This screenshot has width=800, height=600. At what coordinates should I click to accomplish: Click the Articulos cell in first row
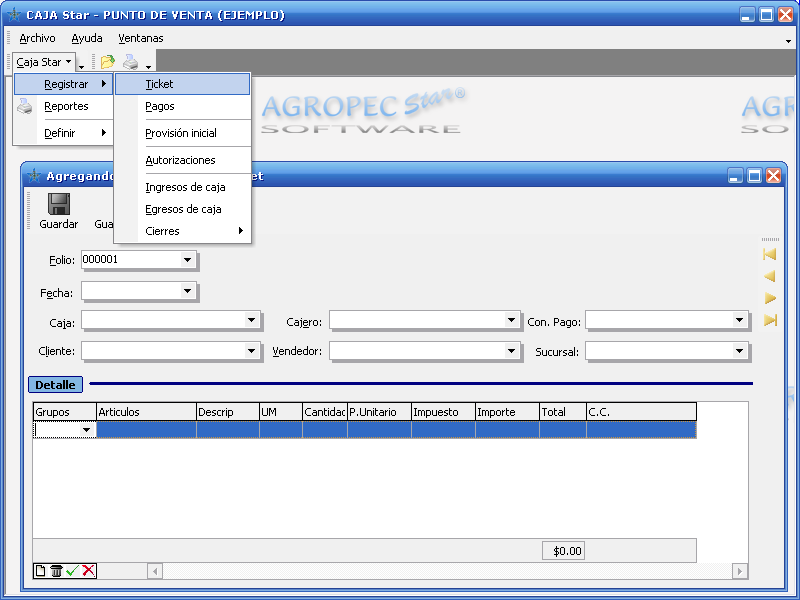[x=146, y=430]
